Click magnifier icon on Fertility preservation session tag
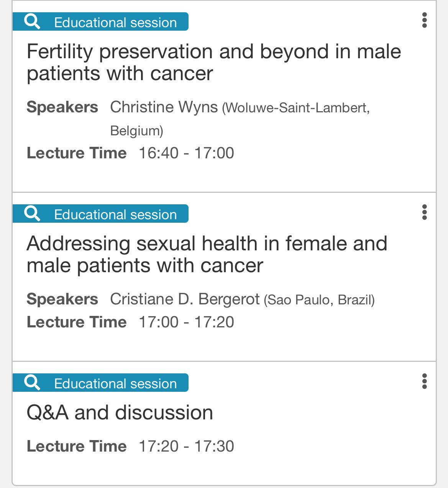The width and height of the screenshot is (448, 488). (32, 21)
